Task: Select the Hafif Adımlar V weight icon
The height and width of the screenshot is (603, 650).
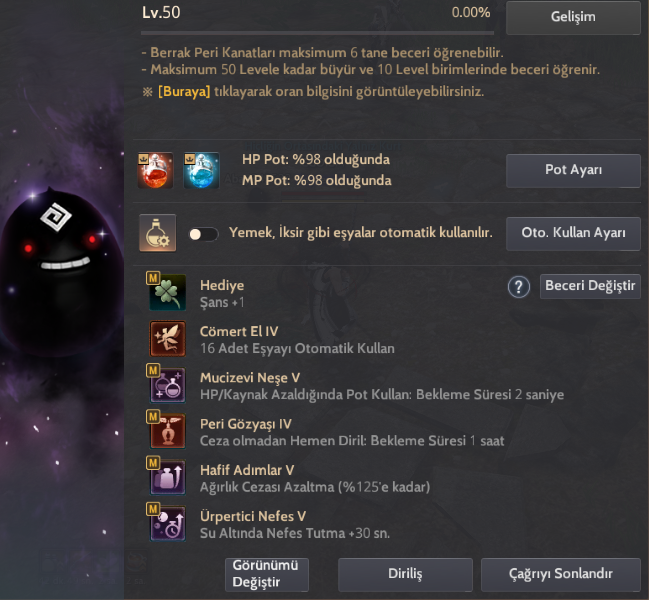Action: coord(167,477)
